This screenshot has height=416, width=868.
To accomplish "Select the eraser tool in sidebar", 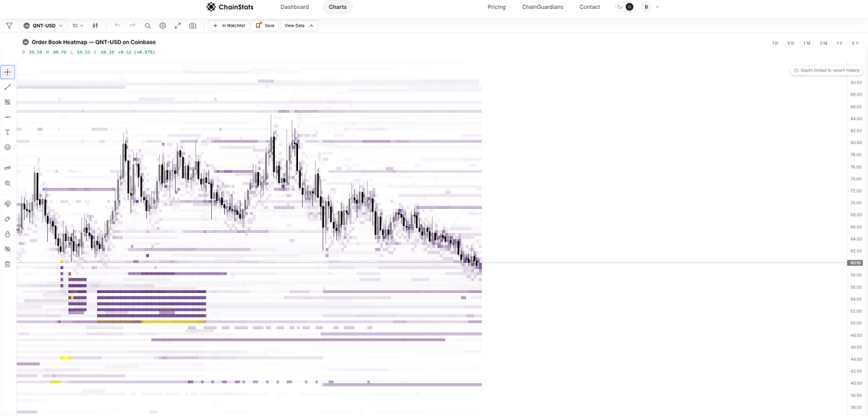I will tap(8, 218).
